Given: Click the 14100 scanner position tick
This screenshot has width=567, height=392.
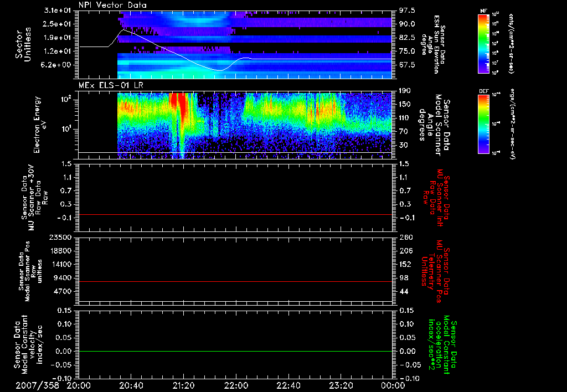Looking at the screenshot, I should [60, 264].
